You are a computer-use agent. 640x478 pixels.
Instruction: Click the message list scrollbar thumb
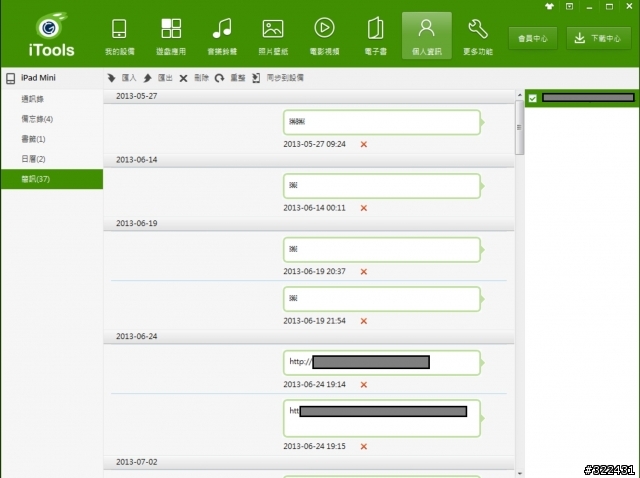point(520,127)
